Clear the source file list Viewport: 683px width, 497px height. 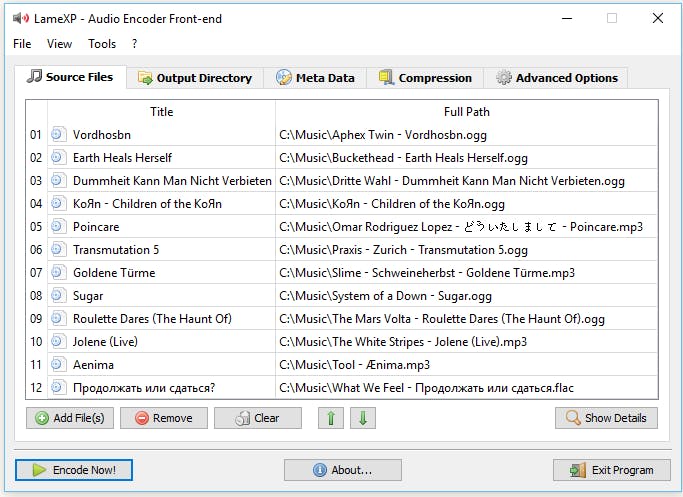point(257,418)
